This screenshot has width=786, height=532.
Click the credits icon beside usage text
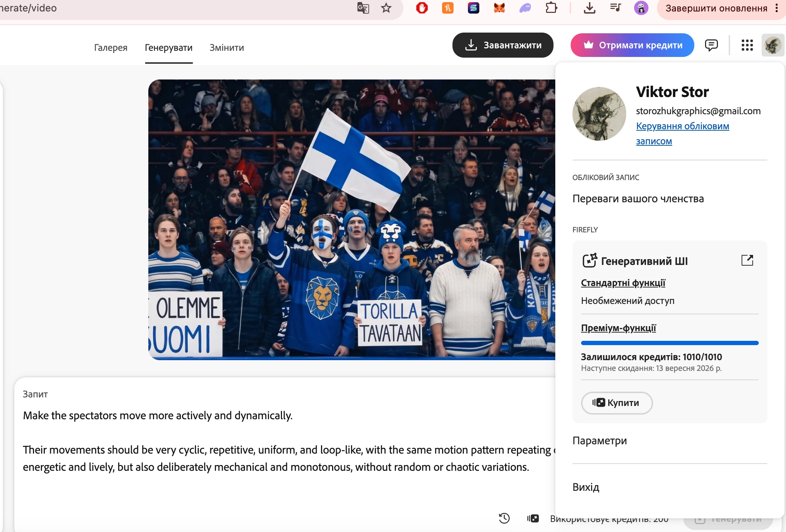pos(533,518)
